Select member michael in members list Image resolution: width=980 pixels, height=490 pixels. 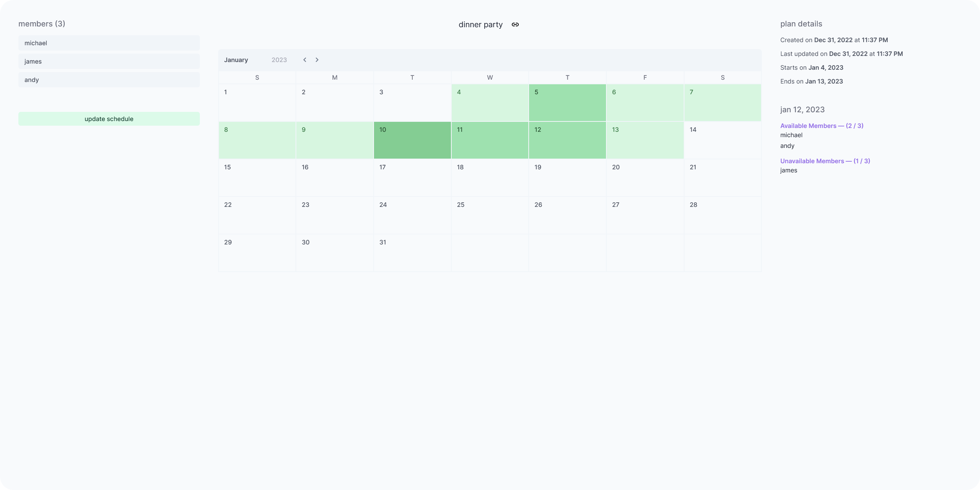coord(109,43)
